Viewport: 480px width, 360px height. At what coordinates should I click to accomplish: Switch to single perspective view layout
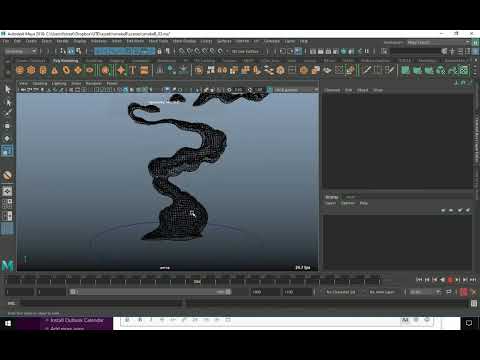[x=8, y=191]
